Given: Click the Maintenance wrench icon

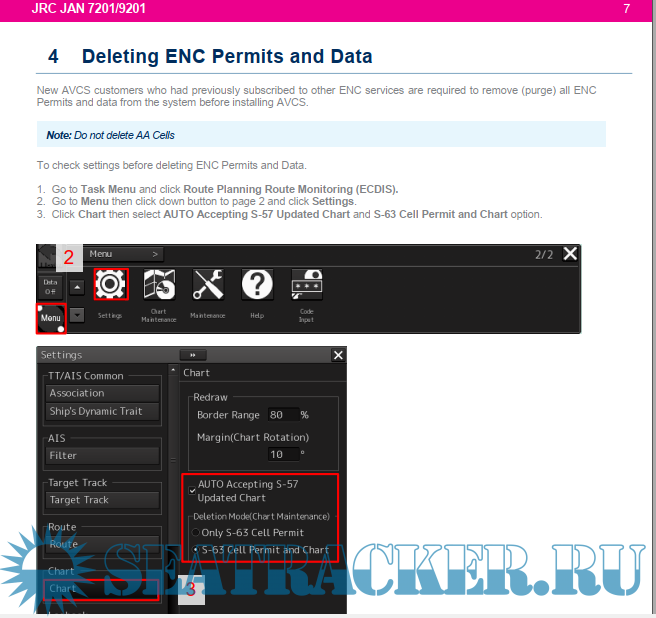Looking at the screenshot, I should click(208, 285).
